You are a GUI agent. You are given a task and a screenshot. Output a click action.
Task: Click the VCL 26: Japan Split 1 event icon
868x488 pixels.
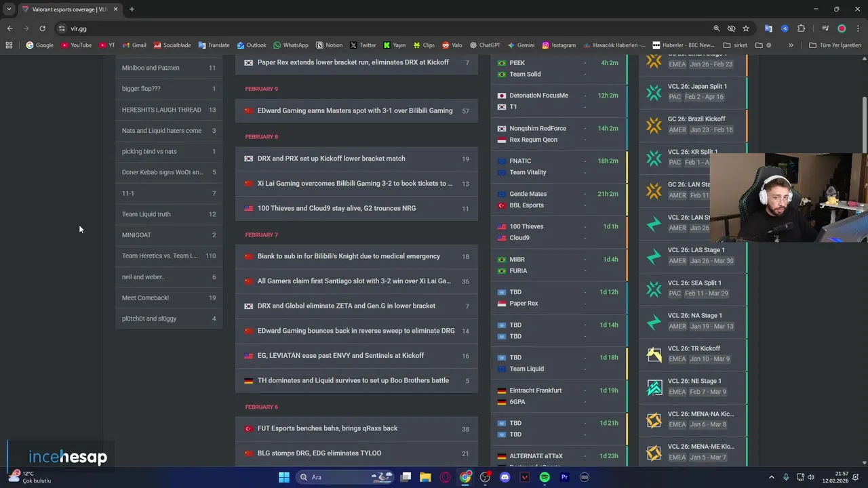[x=654, y=92]
